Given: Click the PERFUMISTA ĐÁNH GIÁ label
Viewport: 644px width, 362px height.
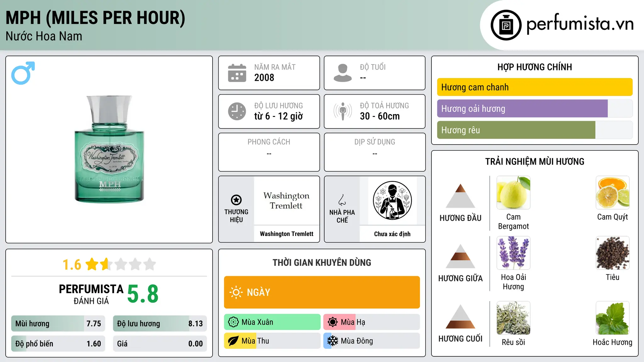Looking at the screenshot, I should pos(91,294).
